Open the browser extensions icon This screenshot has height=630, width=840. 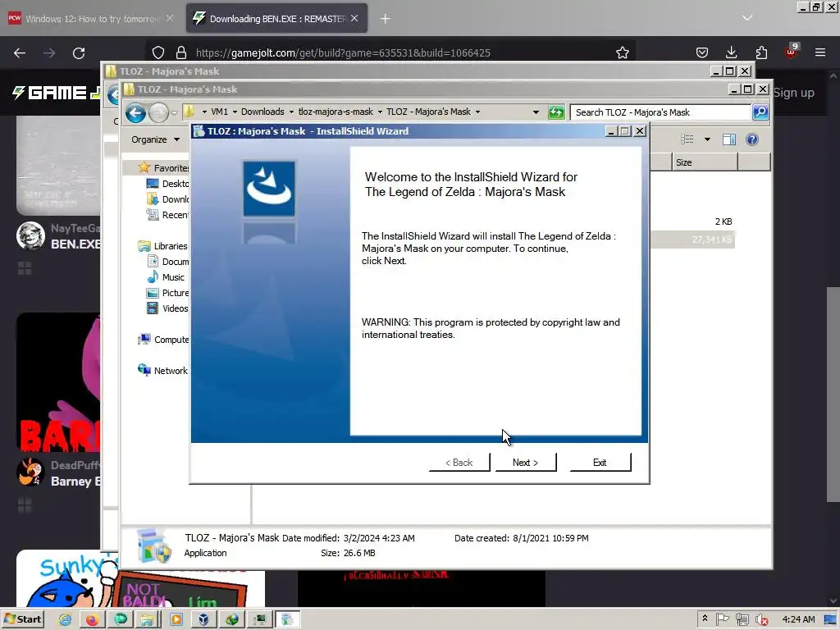click(761, 52)
